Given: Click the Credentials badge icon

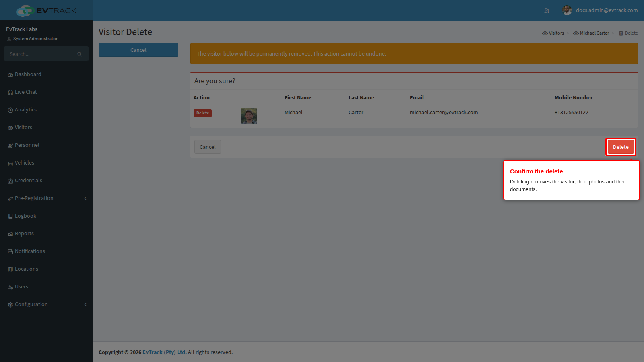Looking at the screenshot, I should tap(10, 181).
